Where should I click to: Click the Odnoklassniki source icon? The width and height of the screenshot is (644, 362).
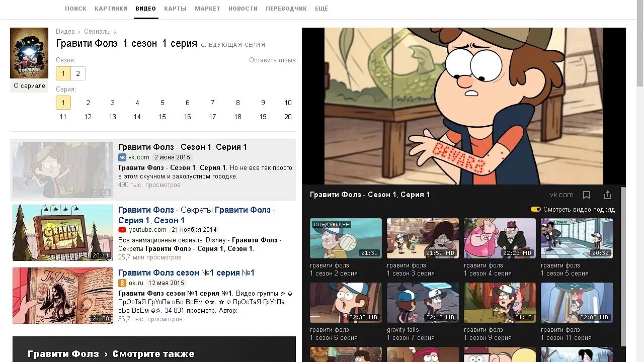pos(122,283)
